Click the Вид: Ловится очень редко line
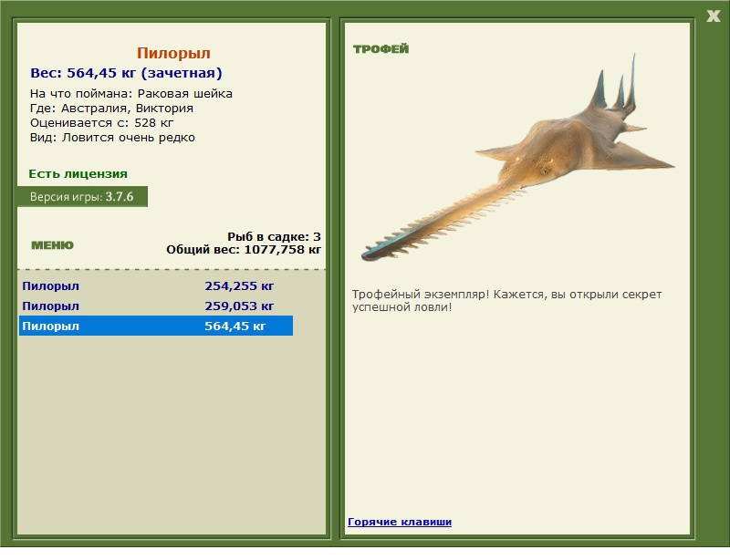The image size is (730, 560). (x=112, y=138)
